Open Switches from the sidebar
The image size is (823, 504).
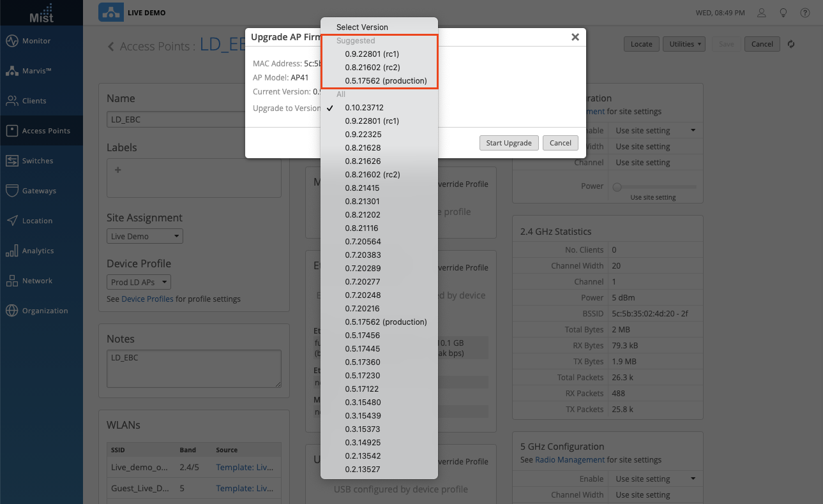coord(42,161)
